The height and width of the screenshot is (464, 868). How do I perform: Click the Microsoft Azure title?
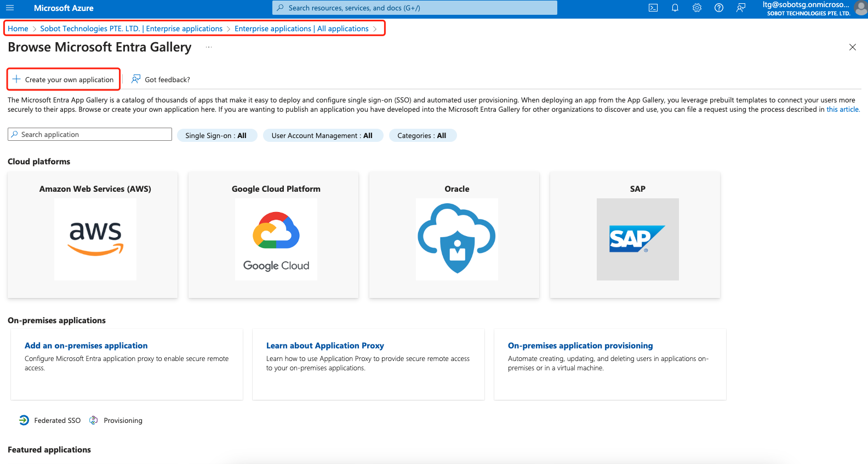[x=64, y=8]
